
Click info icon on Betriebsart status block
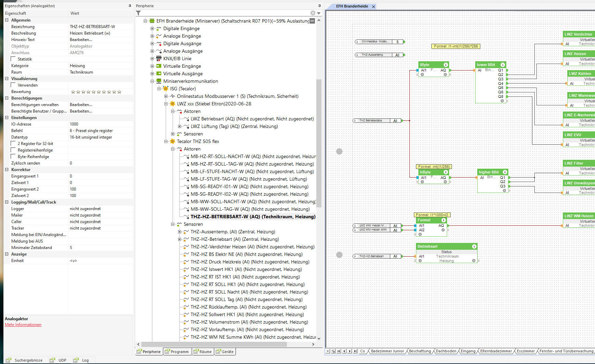coord(474,246)
